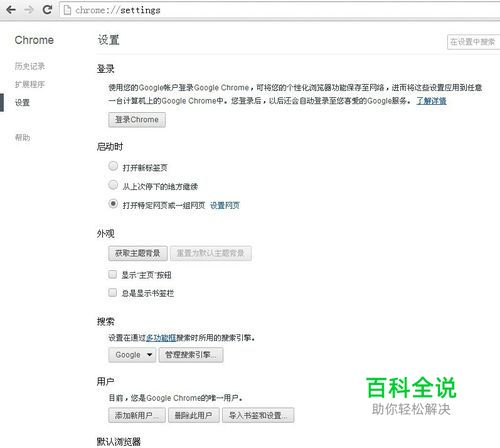Click the 添加新用户 button

(137, 415)
